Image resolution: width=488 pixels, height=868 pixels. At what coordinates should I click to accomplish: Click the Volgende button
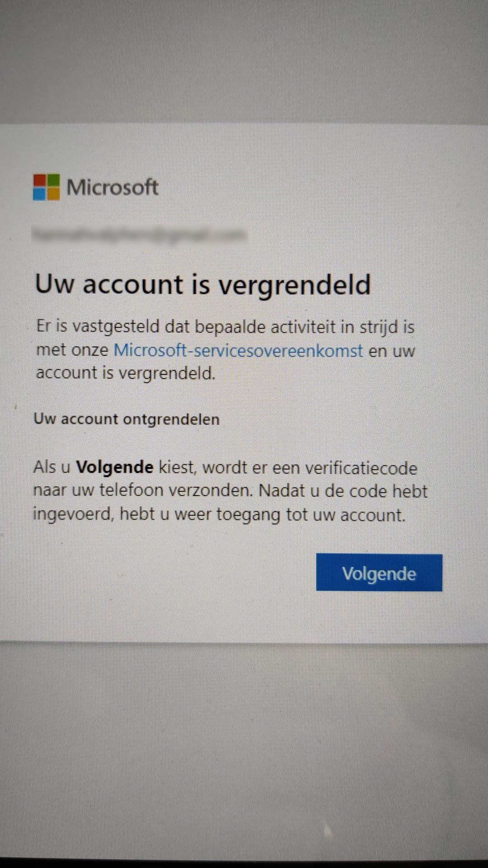pos(379,572)
